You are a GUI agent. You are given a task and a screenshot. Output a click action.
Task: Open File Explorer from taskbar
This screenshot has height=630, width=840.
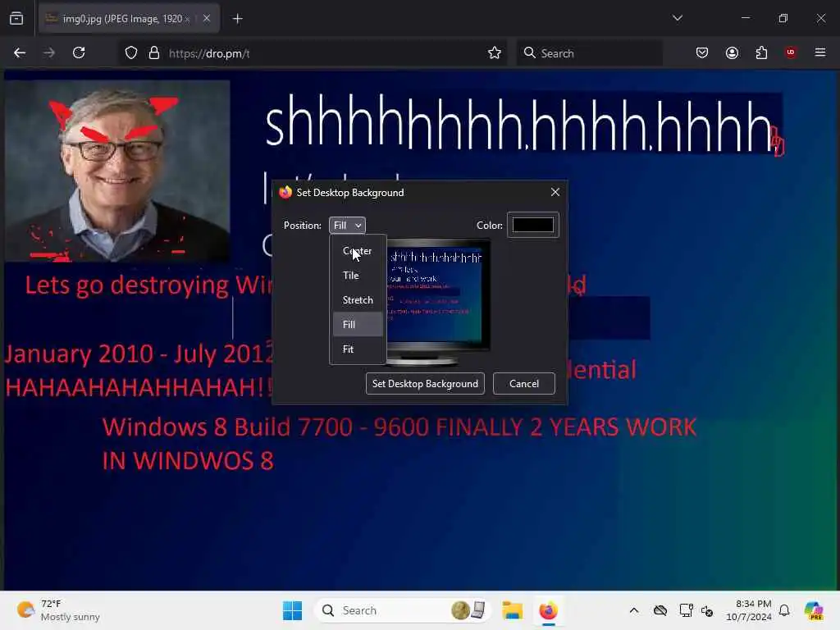512,610
